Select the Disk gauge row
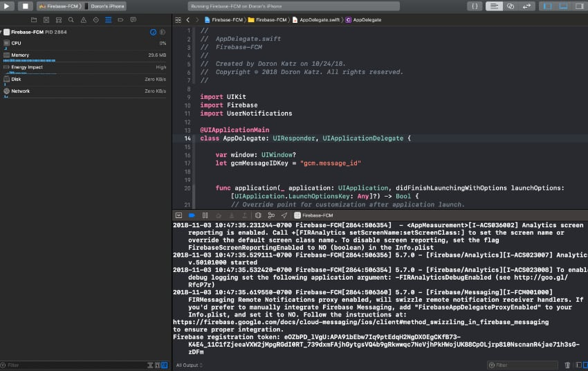 pyautogui.click(x=85, y=80)
